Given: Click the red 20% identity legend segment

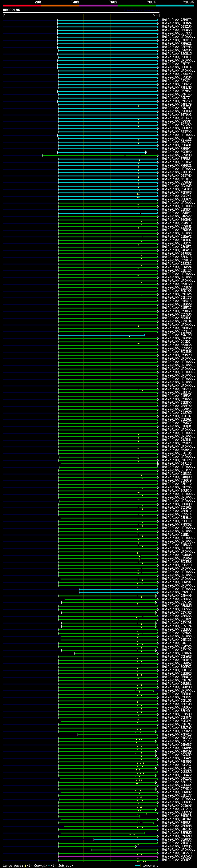Looking at the screenshot, I should coord(22,6).
